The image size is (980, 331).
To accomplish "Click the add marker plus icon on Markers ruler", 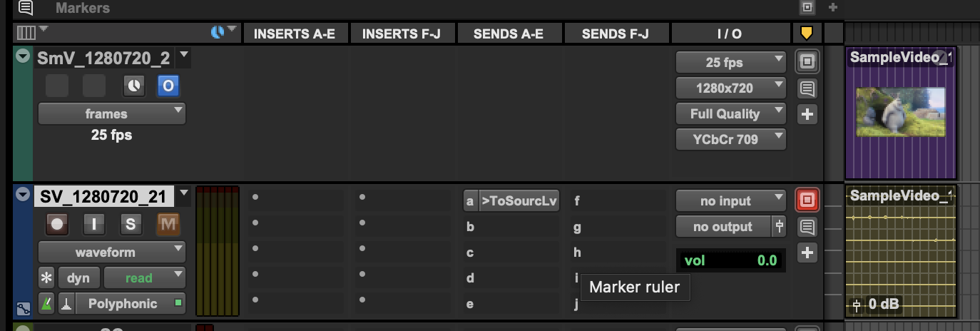I will (832, 8).
